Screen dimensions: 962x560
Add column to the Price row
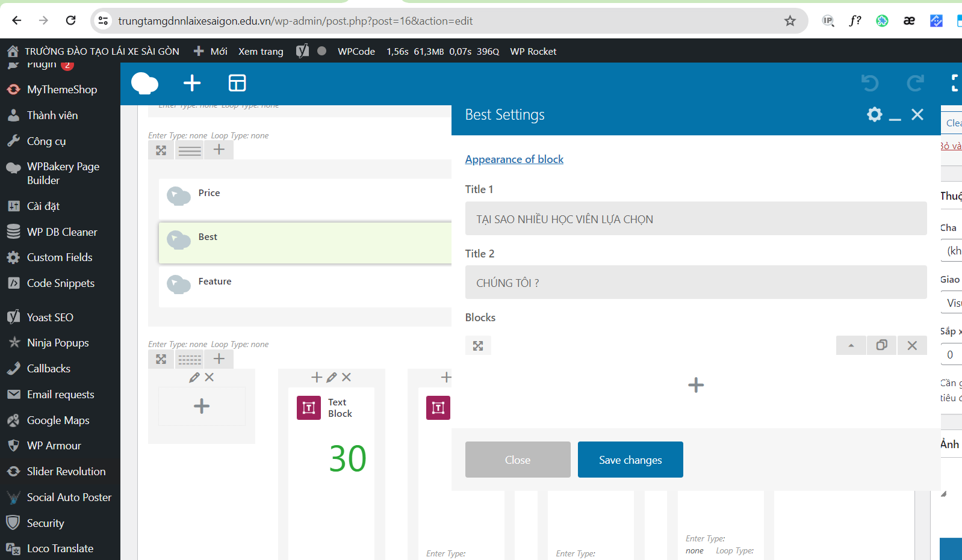tap(219, 150)
